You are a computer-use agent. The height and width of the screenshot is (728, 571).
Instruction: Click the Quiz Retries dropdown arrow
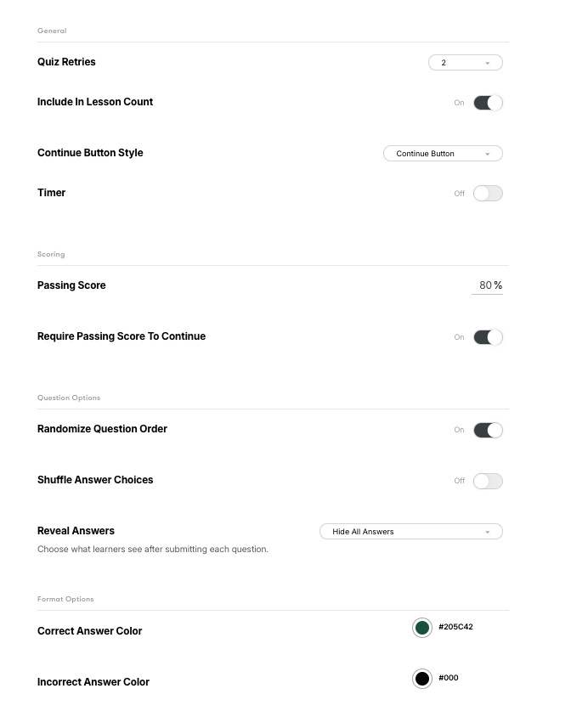pos(488,63)
